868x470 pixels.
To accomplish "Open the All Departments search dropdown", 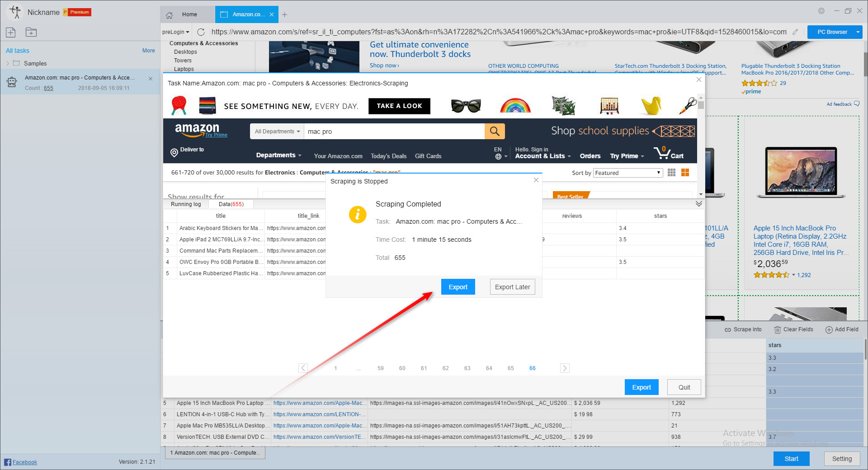I will pos(277,132).
